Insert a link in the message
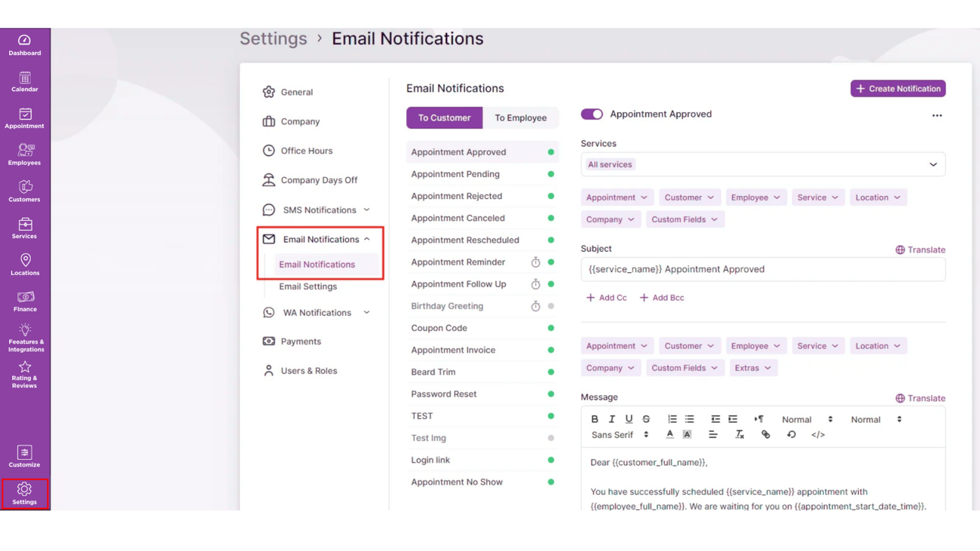Screen dimensions: 980x551 766,435
